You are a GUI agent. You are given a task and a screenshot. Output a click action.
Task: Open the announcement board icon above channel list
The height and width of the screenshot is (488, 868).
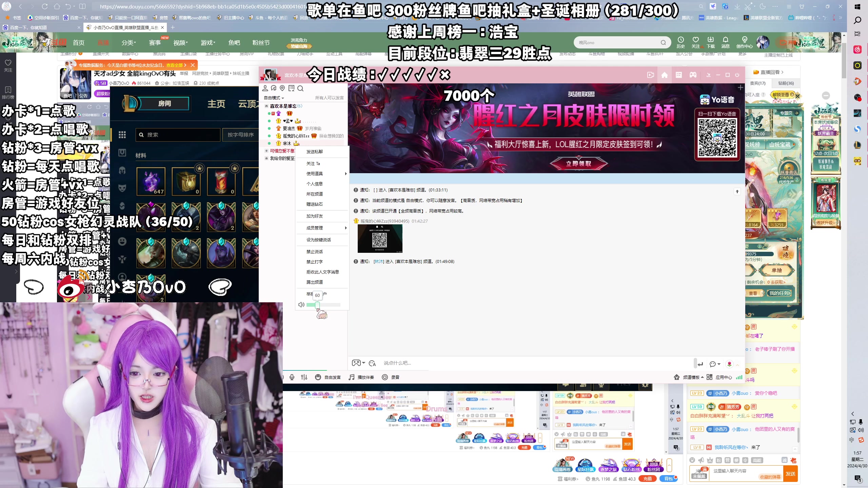point(291,88)
